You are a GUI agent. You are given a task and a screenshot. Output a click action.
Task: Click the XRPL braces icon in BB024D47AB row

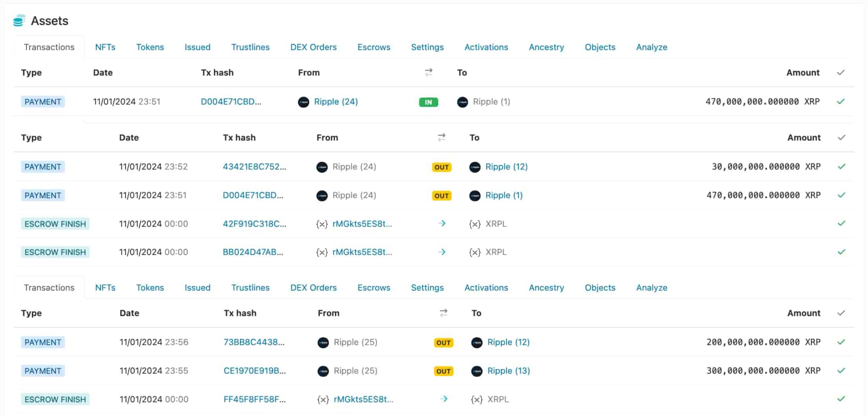tap(475, 252)
